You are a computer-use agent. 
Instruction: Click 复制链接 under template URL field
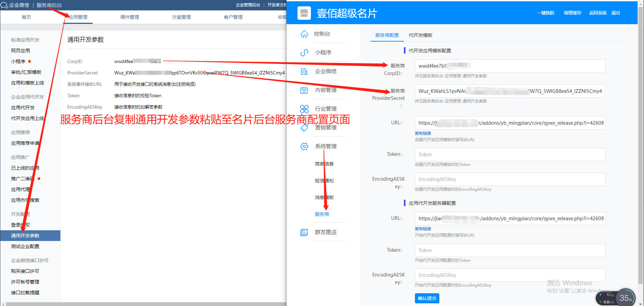click(x=423, y=133)
